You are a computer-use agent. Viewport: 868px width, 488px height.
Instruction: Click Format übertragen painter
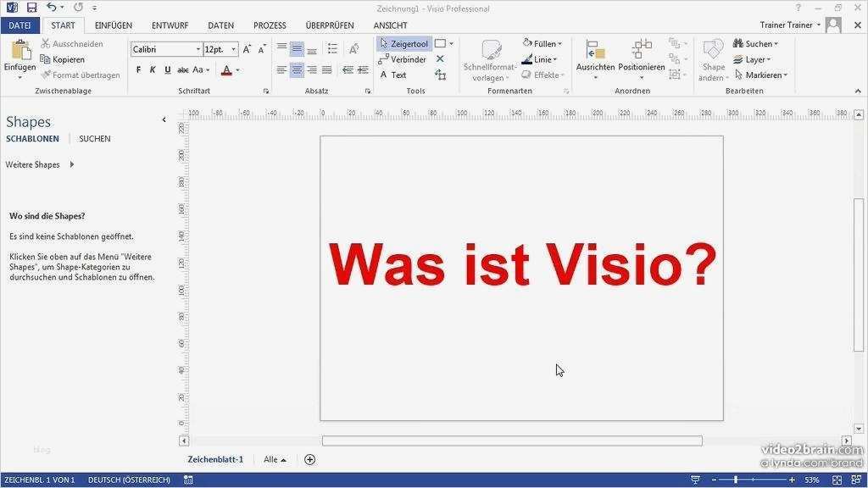click(x=81, y=75)
